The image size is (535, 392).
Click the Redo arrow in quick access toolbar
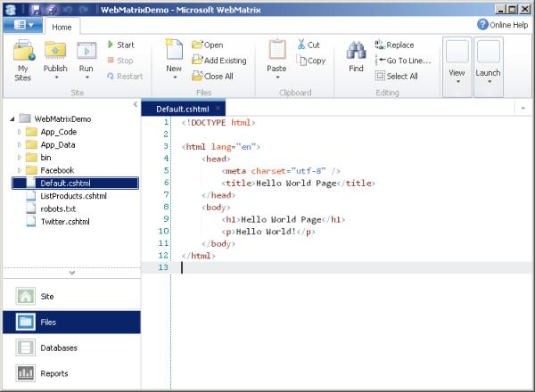pyautogui.click(x=85, y=10)
